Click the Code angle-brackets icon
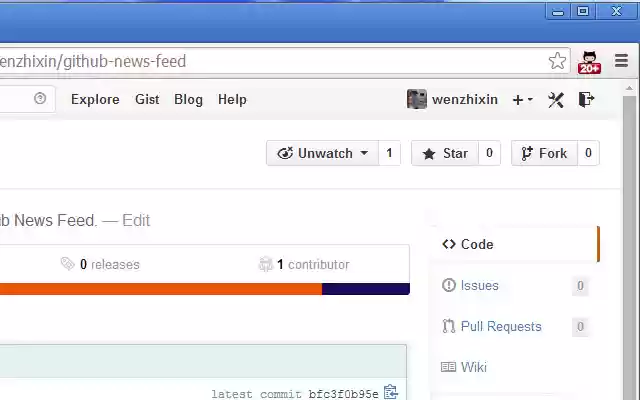Viewport: 640px width, 400px height. (x=449, y=244)
